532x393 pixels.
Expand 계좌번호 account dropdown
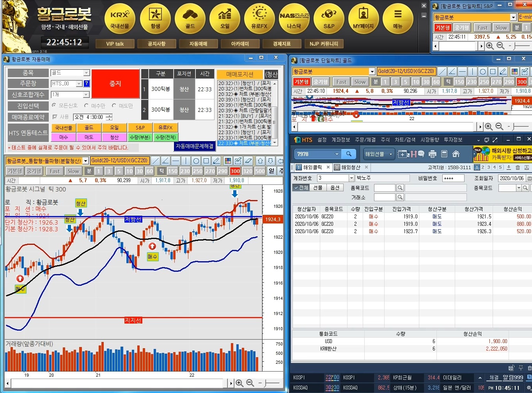(351, 178)
